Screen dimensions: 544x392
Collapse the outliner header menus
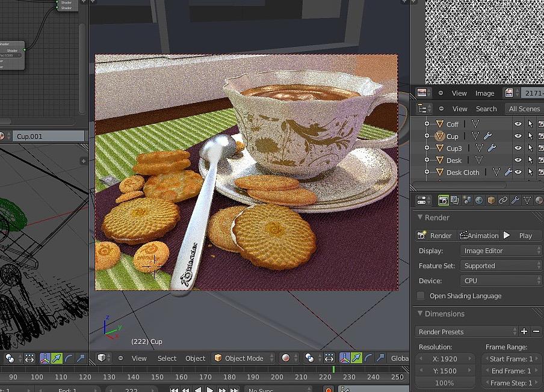coord(441,109)
